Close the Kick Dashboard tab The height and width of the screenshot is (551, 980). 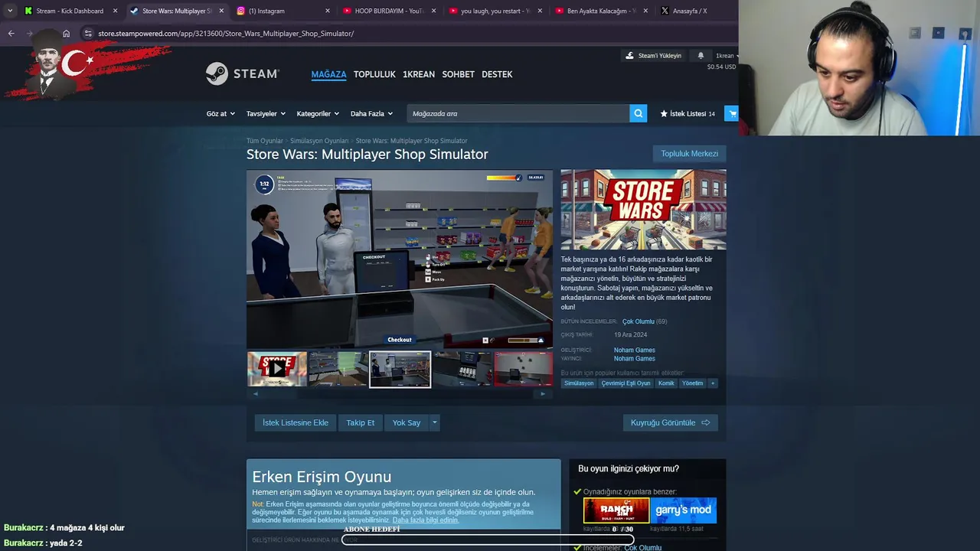(116, 11)
